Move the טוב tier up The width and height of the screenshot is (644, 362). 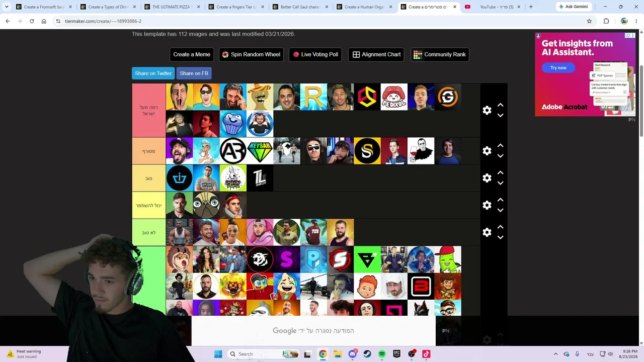click(500, 173)
